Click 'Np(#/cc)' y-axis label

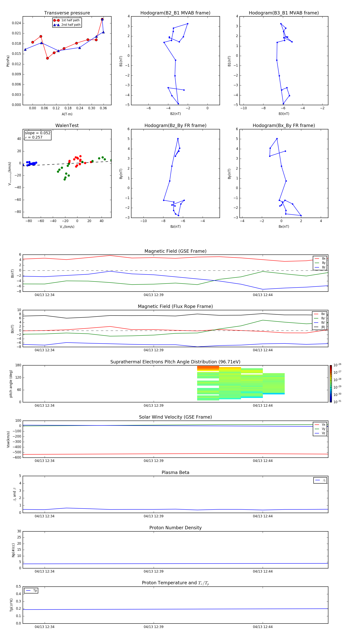(x=13, y=550)
